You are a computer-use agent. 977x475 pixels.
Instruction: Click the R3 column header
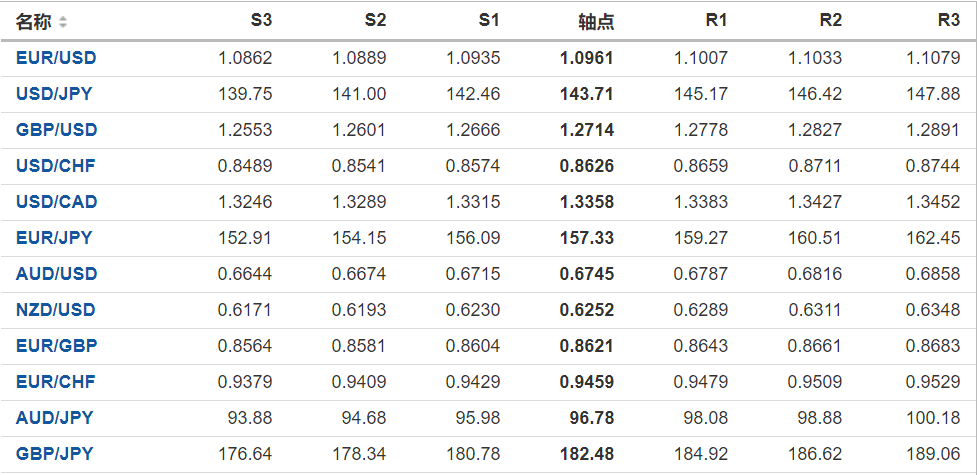tap(948, 21)
